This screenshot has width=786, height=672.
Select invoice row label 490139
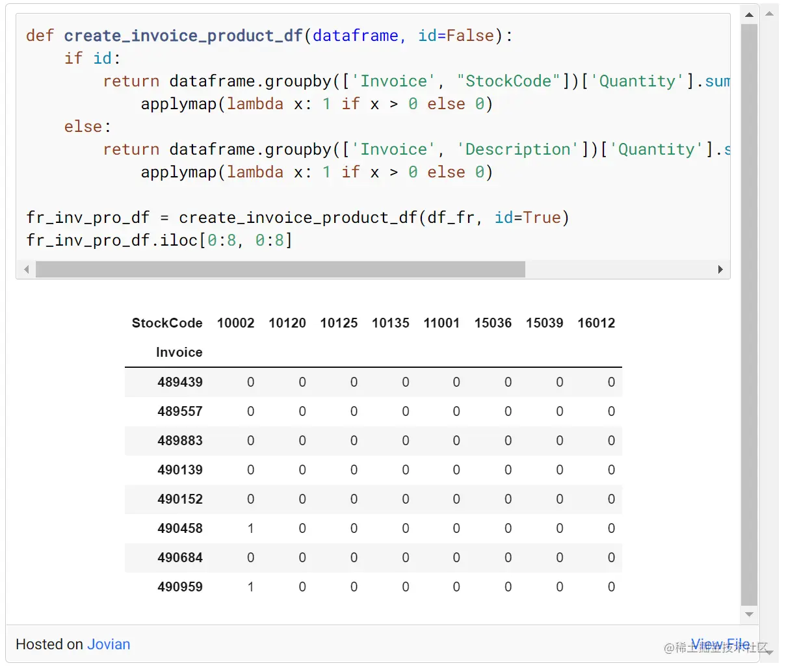pyautogui.click(x=180, y=470)
